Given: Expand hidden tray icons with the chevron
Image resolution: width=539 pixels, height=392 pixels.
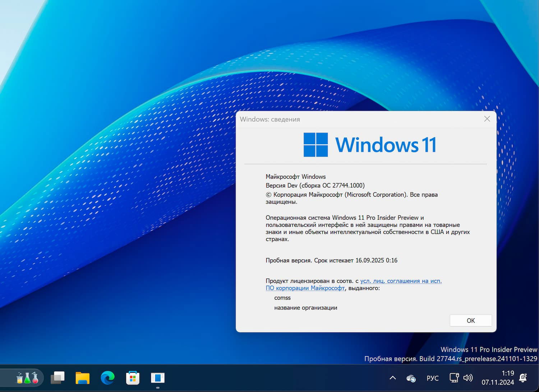Looking at the screenshot, I should (x=392, y=378).
